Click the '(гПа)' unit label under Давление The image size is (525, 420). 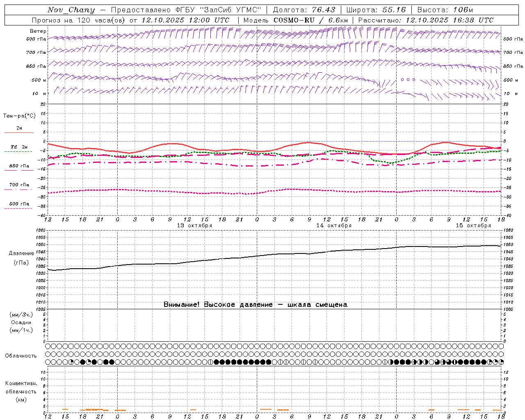point(21,262)
